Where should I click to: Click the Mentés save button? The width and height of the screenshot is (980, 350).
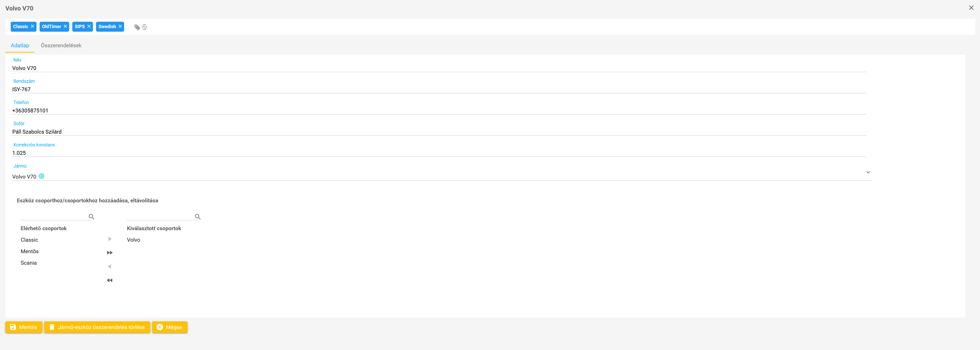coord(23,327)
